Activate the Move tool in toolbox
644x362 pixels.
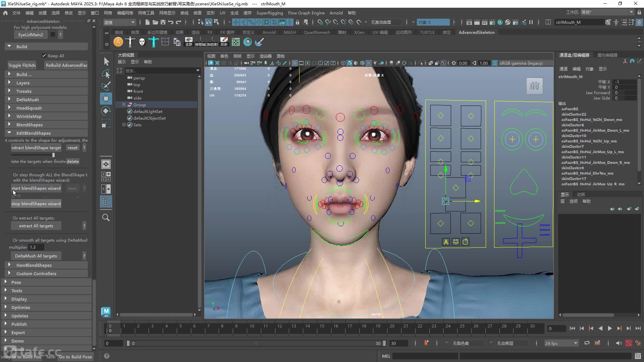pyautogui.click(x=106, y=99)
